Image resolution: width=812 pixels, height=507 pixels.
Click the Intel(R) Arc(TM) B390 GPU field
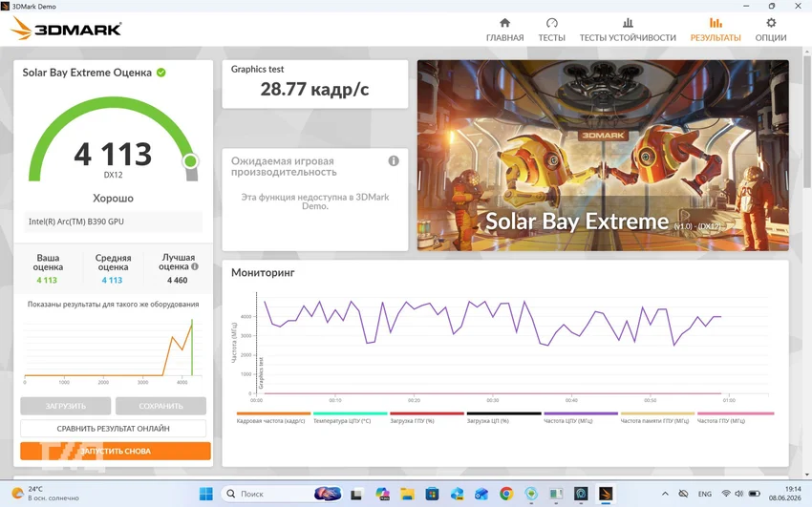coord(113,222)
